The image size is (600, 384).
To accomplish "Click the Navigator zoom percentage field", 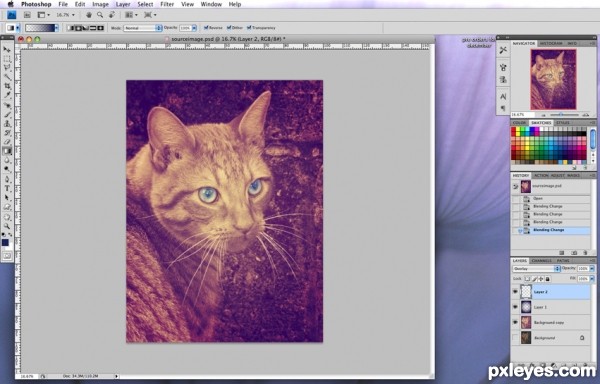I will (x=523, y=114).
